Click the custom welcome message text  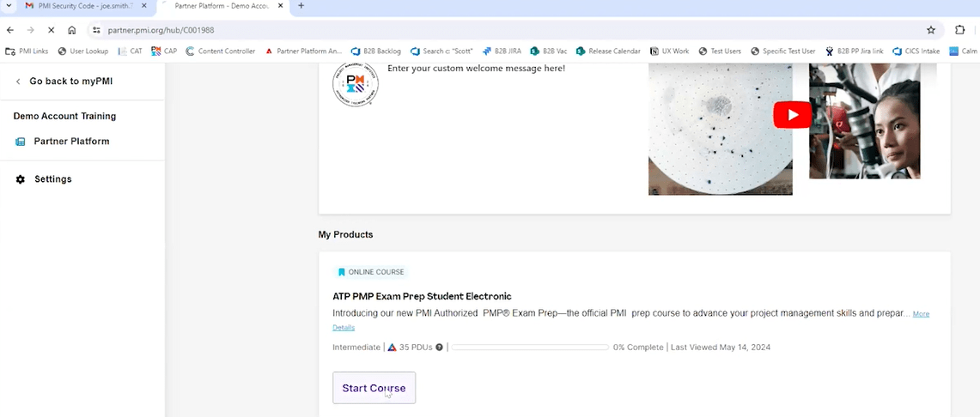476,68
